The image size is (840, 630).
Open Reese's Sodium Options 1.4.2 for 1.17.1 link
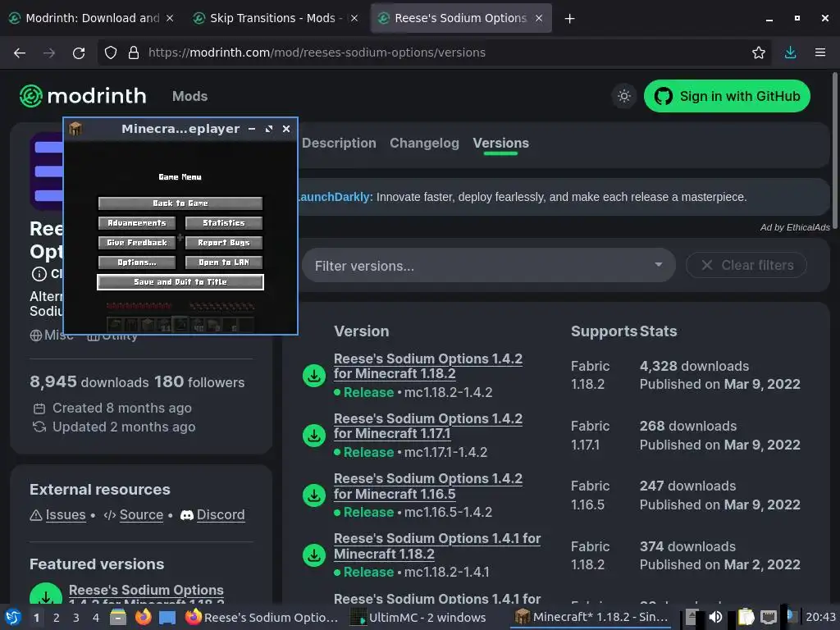coord(428,426)
